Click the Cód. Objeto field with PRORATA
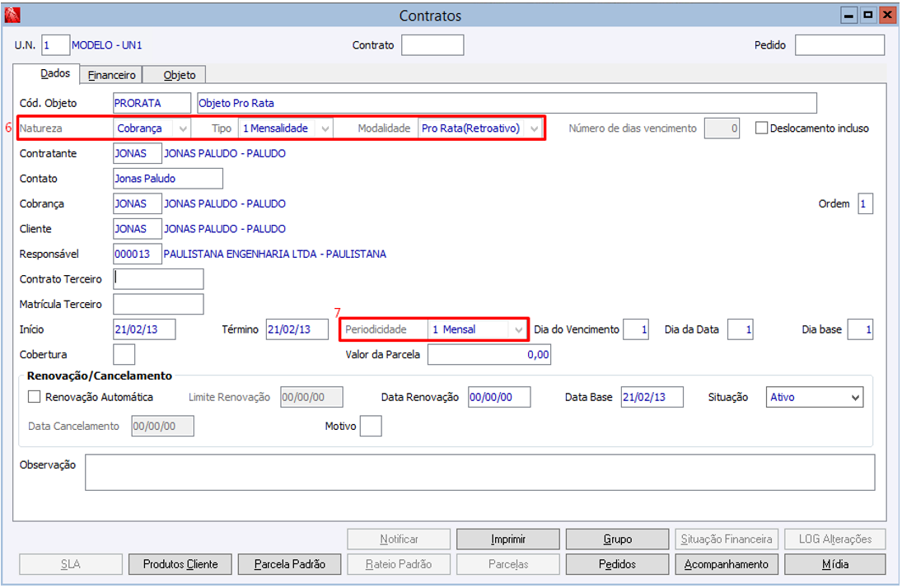Image resolution: width=902 pixels, height=588 pixels. coord(152,103)
